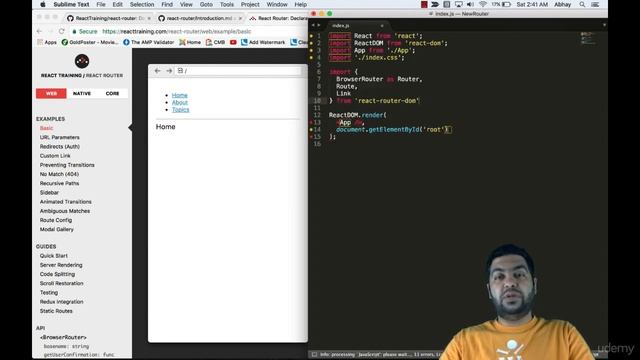Open the Sidebar example
The height and width of the screenshot is (360, 640).
coord(49,193)
